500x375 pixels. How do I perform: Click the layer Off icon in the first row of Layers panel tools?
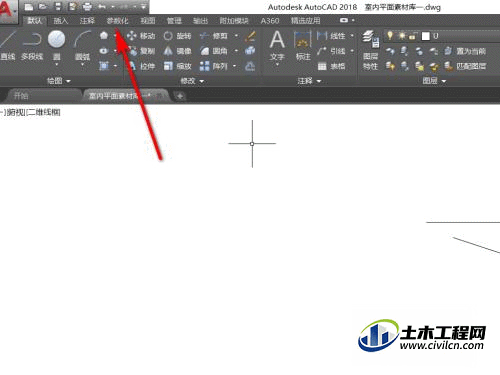pyautogui.click(x=390, y=51)
